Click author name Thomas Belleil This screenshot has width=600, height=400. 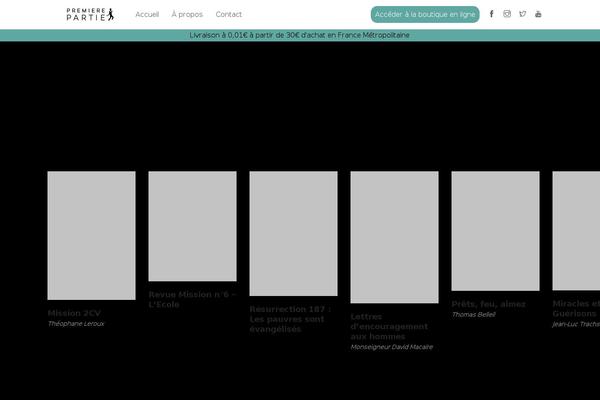pos(473,315)
